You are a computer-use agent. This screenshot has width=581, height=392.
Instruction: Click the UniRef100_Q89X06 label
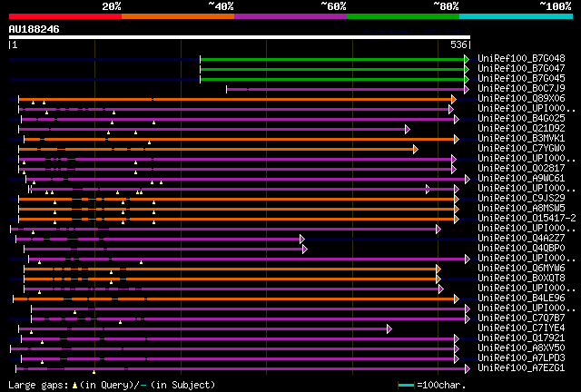pos(521,99)
